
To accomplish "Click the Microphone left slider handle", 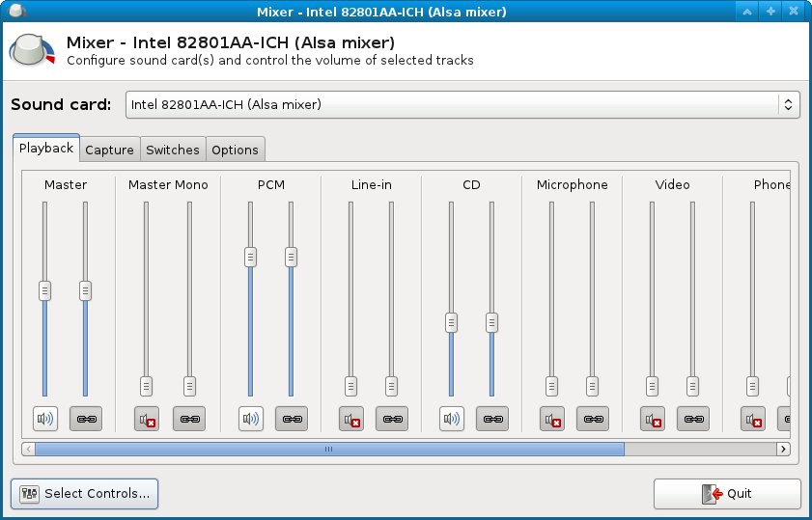I will (552, 387).
